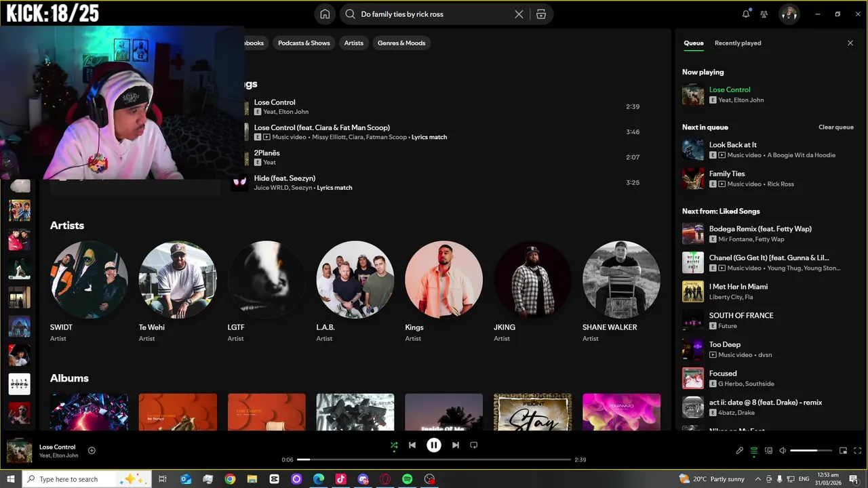Open the Kings artist profile
The image size is (868, 488).
[444, 279]
